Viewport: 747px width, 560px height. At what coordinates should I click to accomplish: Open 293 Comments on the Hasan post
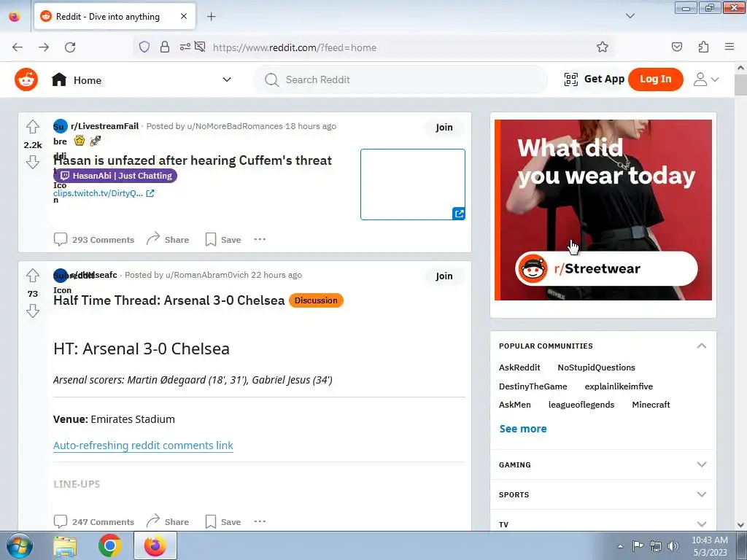click(94, 239)
